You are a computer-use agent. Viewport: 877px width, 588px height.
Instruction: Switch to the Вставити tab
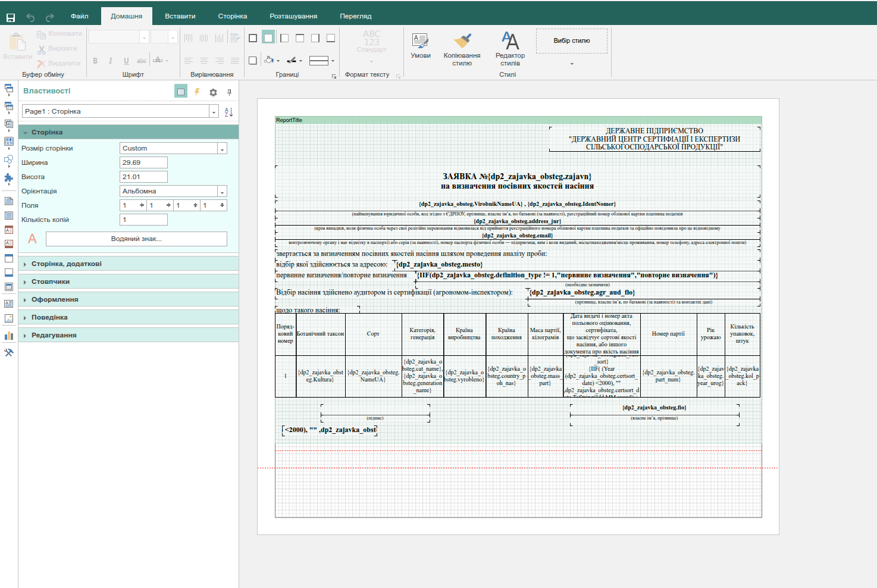point(180,16)
